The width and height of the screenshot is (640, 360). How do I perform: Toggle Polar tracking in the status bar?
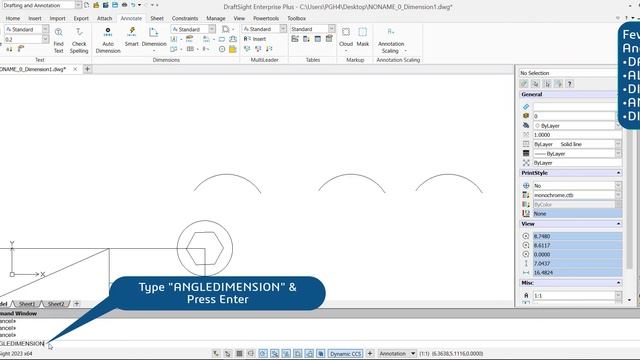(263, 353)
